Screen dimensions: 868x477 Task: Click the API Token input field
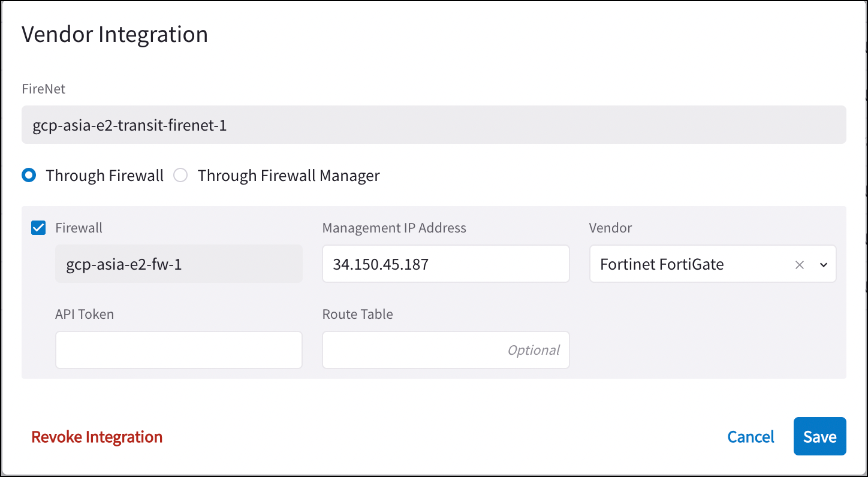click(179, 349)
